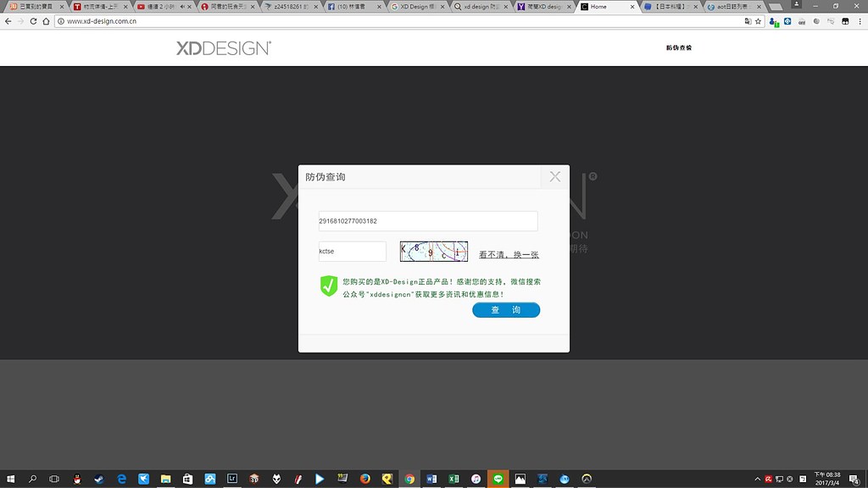Open the Chrome three-dot menu

tap(860, 21)
